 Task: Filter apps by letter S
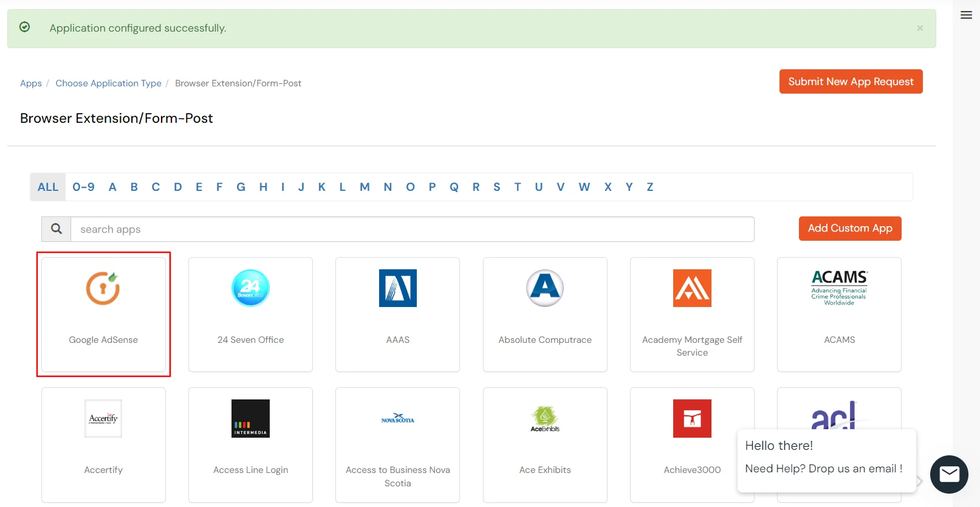497,187
